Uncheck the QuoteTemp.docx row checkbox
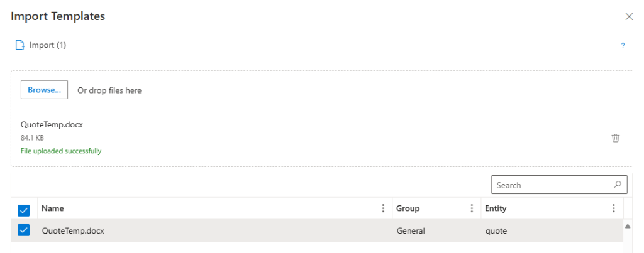This screenshot has width=644, height=253. pyautogui.click(x=24, y=230)
